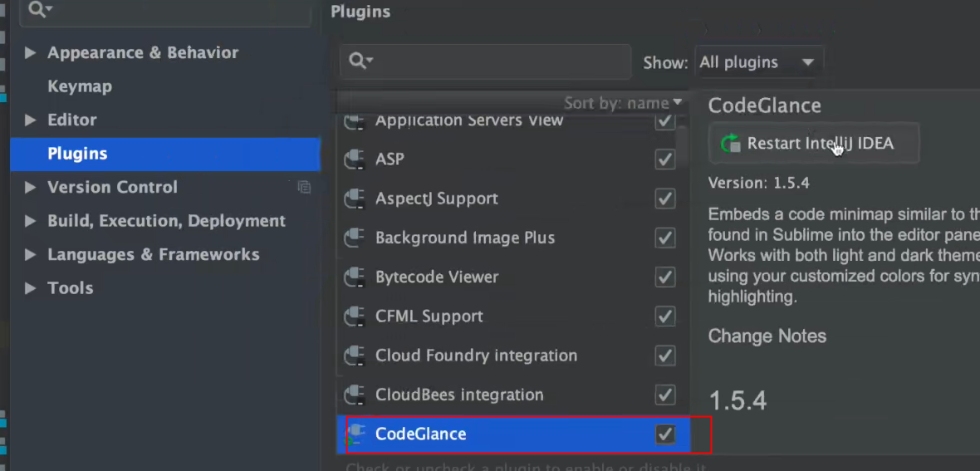Viewport: 980px width, 471px height.
Task: Disable the AspectJ Support plugin checkbox
Action: pyautogui.click(x=664, y=199)
